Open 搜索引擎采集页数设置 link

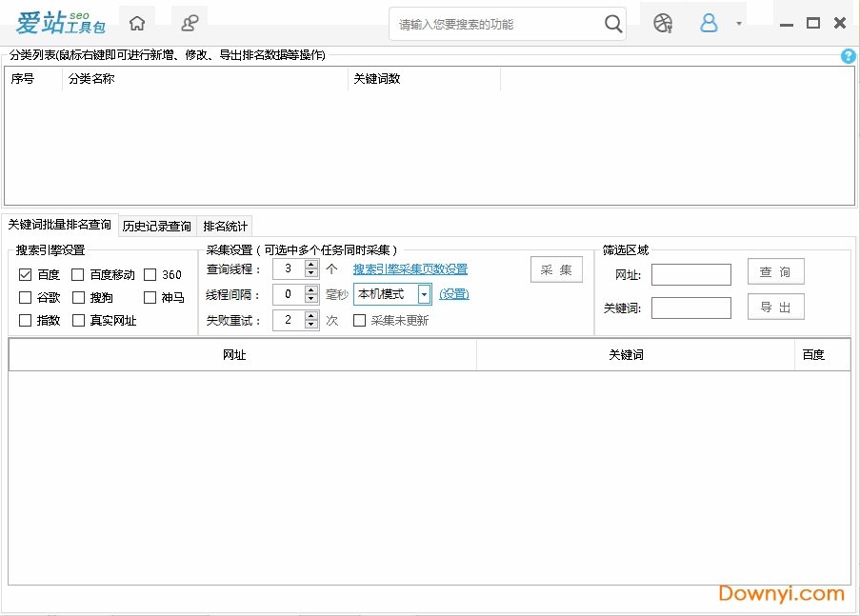tap(410, 269)
